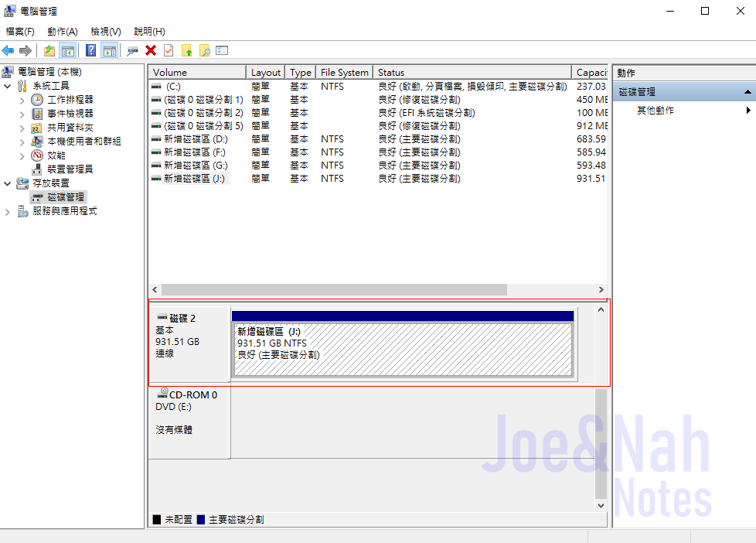Image resolution: width=756 pixels, height=543 pixels.
Task: Click the red X delete icon
Action: [151, 50]
